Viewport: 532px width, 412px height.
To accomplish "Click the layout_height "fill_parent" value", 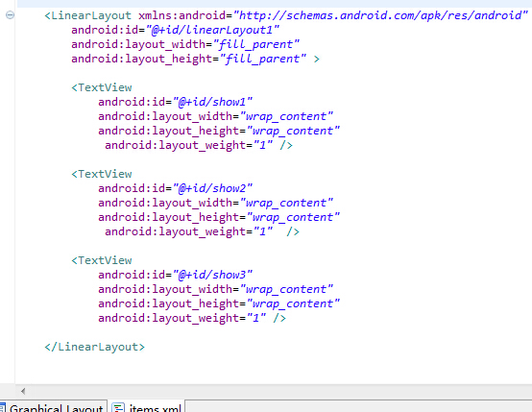I will pyautogui.click(x=263, y=59).
